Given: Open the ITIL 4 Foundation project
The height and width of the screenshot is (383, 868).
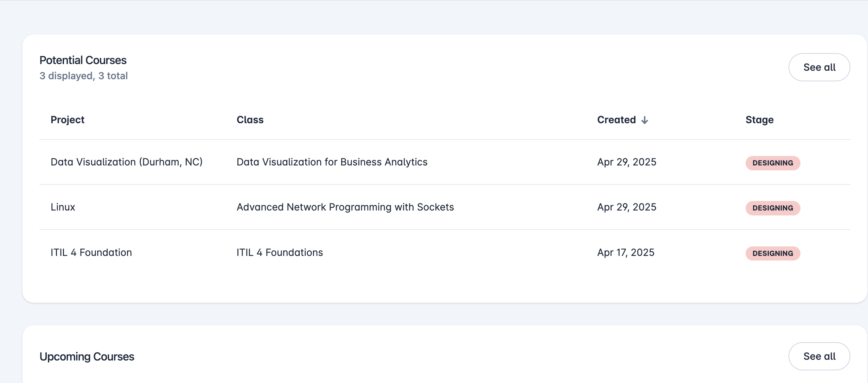Looking at the screenshot, I should tap(91, 252).
